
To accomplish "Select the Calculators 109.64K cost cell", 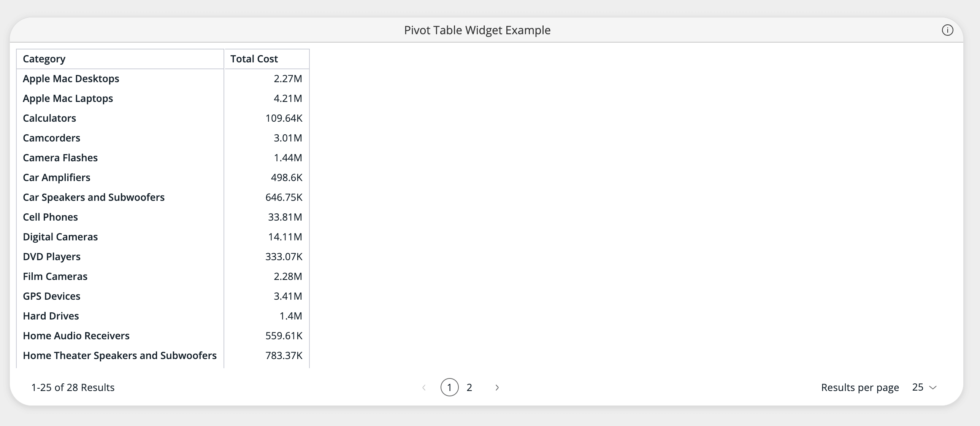I will tap(284, 118).
